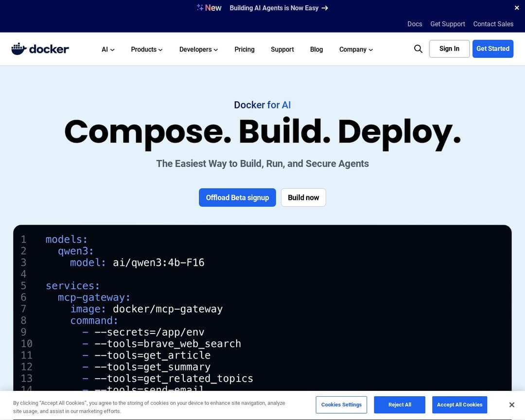Open Building AI Agents is Now Easy announcement
Screen dimensions: 525x420
(x=279, y=8)
